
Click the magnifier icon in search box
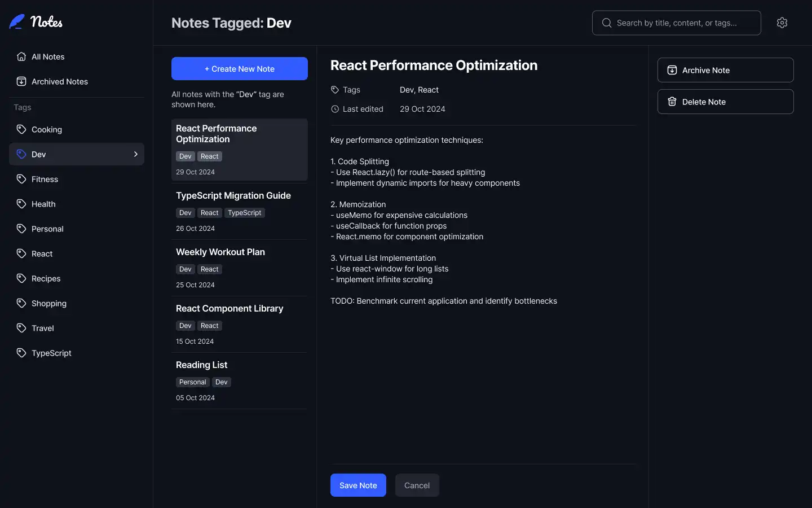click(x=607, y=23)
